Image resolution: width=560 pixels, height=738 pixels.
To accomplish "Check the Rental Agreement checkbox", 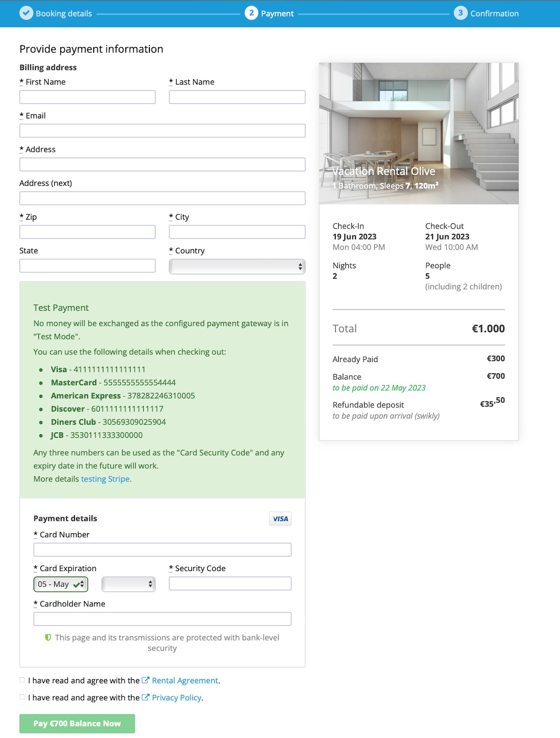I will (x=22, y=680).
